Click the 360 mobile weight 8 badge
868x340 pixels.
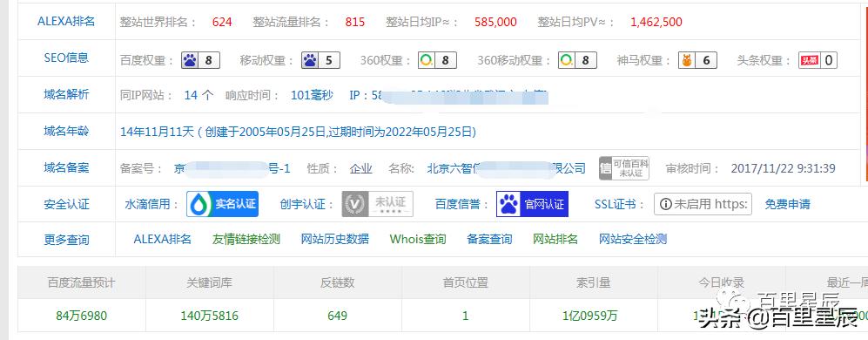[577, 60]
